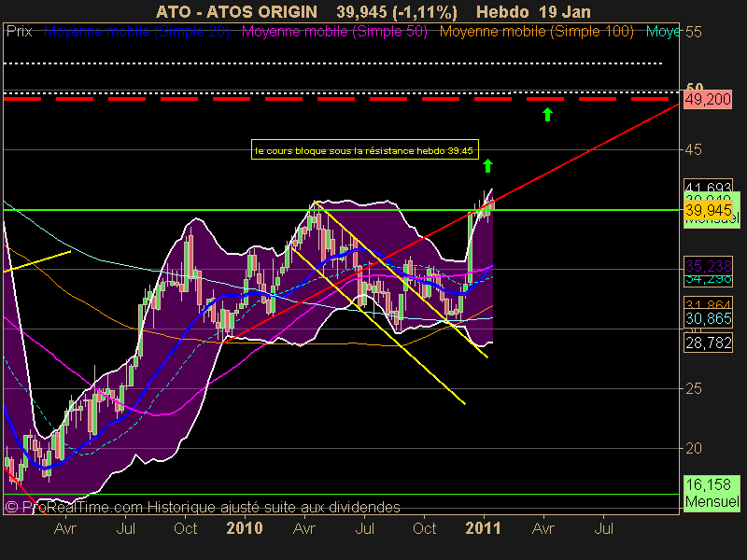Click the 16,158 Mensuel green label
This screenshot has width=747, height=560.
pyautogui.click(x=712, y=493)
